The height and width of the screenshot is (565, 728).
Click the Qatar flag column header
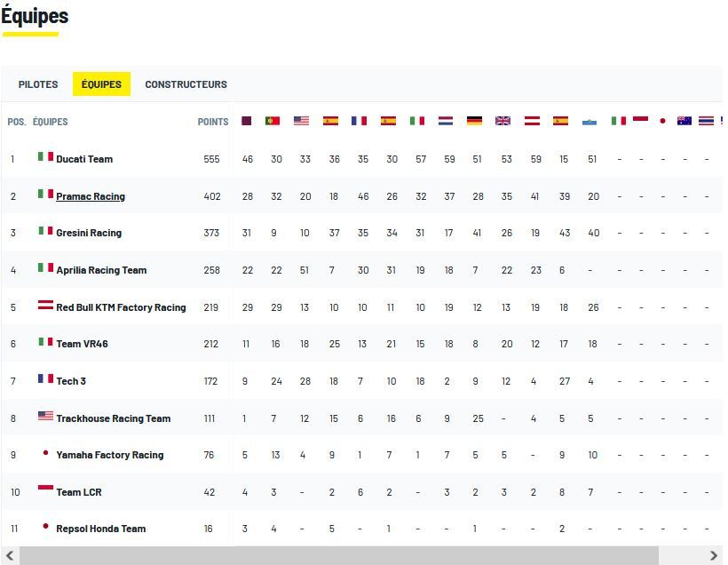[247, 121]
